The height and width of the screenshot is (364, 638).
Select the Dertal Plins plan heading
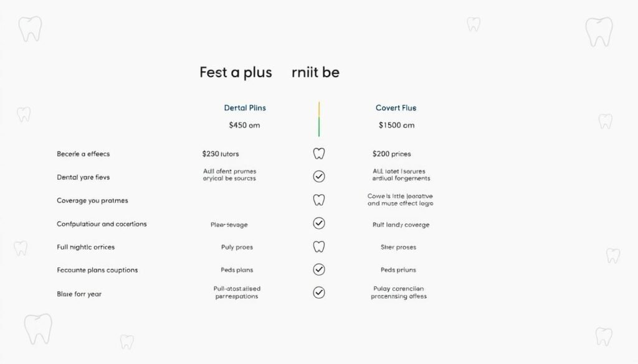(x=245, y=108)
